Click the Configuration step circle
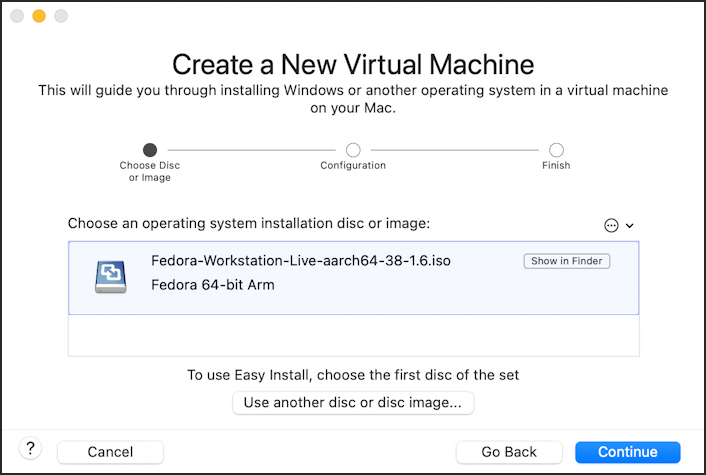 353,150
